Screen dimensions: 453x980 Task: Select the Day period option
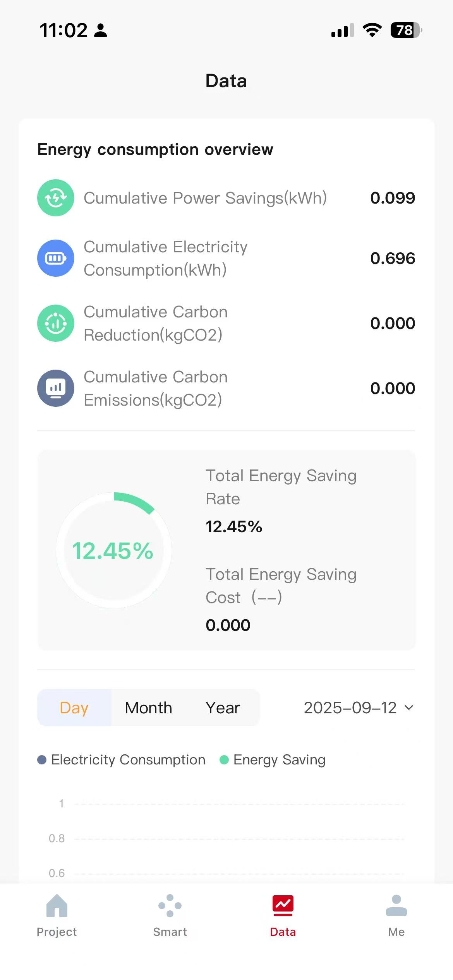coord(74,708)
